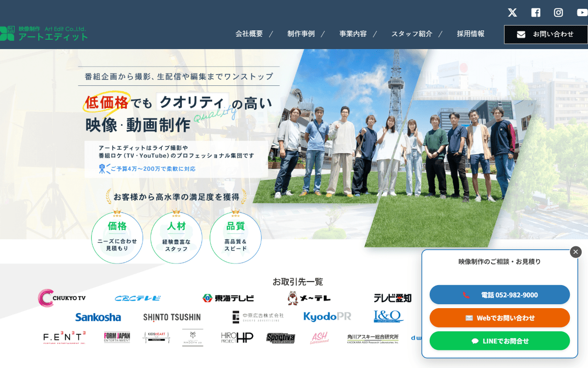The image size is (588, 368).
Task: Click the KyodoPR logo
Action: point(327,316)
